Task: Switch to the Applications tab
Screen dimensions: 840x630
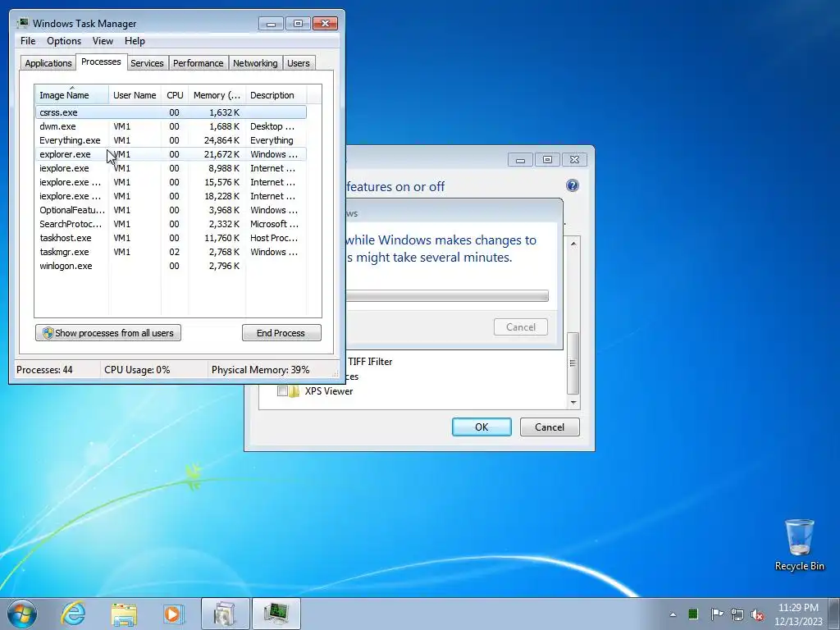Action: click(x=48, y=63)
